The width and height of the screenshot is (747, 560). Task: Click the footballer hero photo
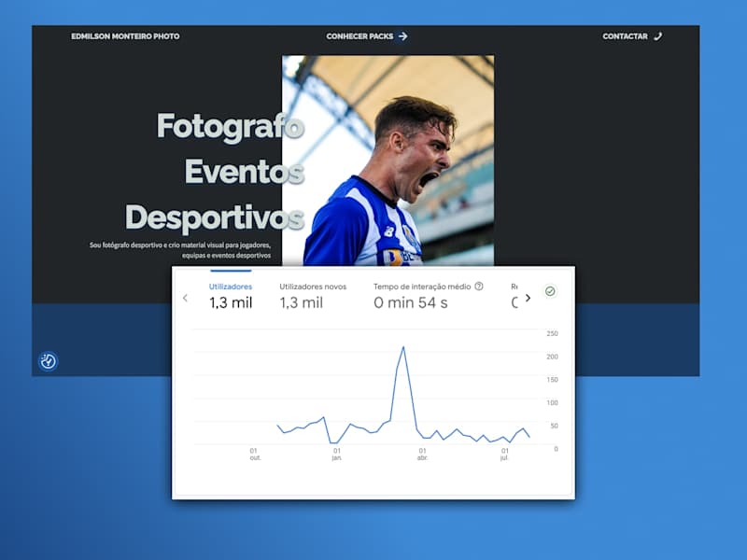[388, 161]
